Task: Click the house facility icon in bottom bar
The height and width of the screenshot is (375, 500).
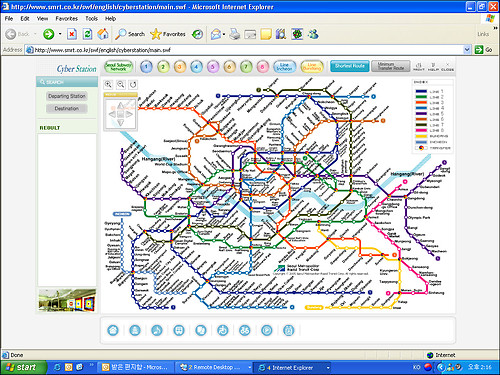Action: [x=113, y=330]
